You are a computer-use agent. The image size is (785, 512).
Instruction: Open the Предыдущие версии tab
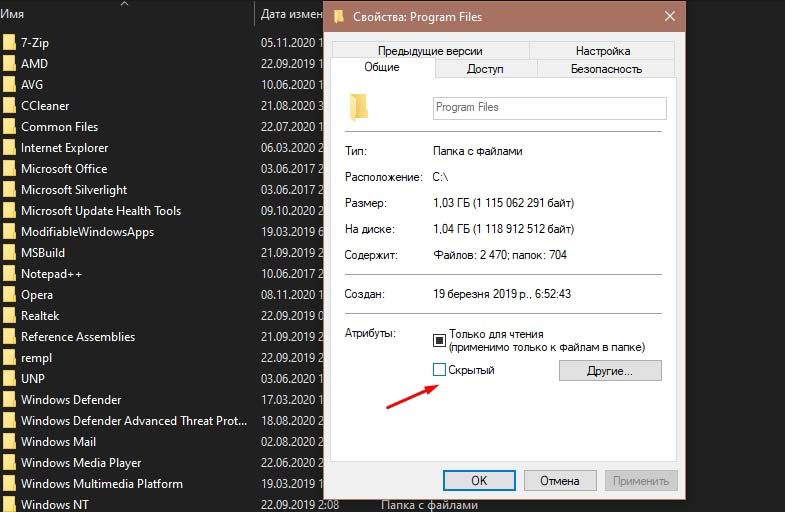tap(430, 51)
